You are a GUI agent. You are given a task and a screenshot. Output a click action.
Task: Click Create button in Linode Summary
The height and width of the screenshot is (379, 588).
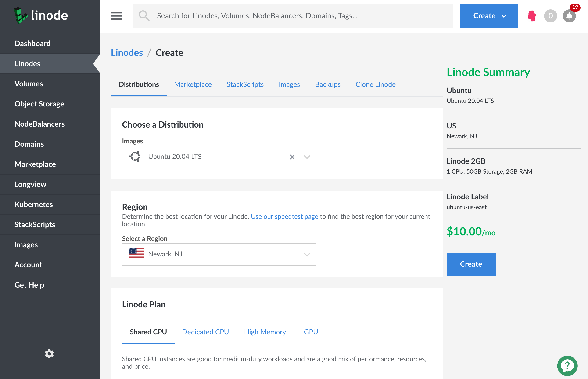pyautogui.click(x=471, y=264)
